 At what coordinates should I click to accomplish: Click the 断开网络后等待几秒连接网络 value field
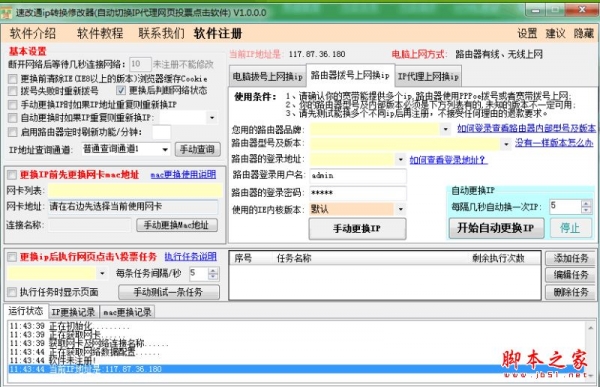pyautogui.click(x=140, y=64)
